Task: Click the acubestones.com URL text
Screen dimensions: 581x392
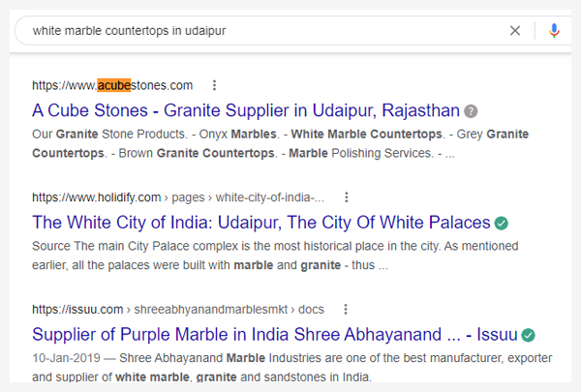Action: coord(112,85)
